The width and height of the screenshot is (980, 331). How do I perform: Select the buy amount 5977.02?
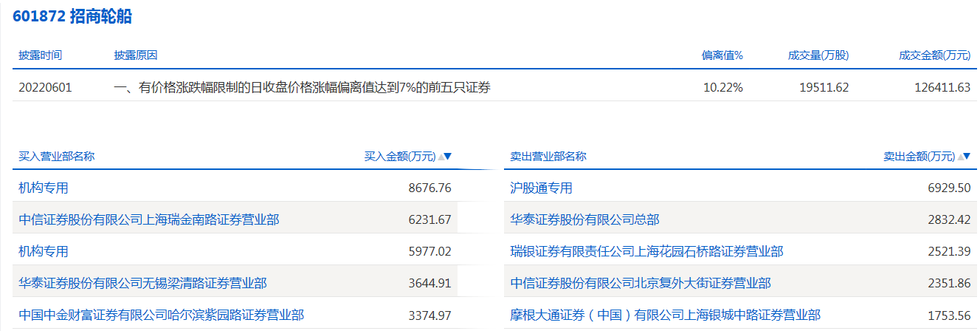coord(429,251)
